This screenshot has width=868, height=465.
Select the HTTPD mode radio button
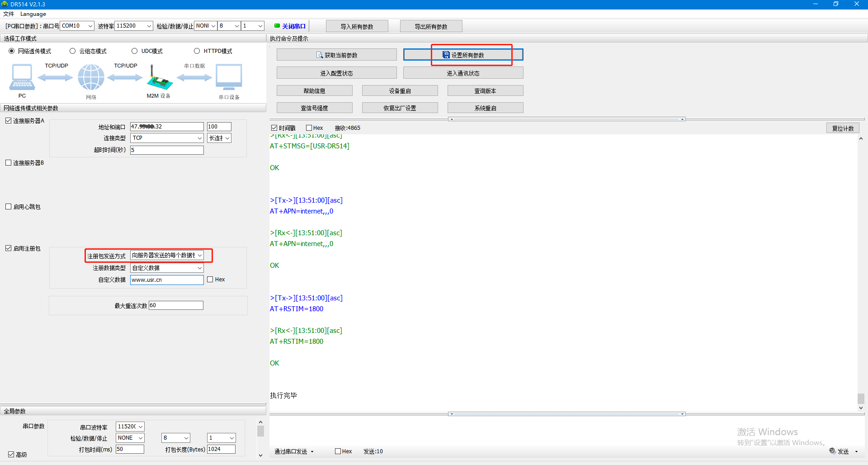point(197,51)
